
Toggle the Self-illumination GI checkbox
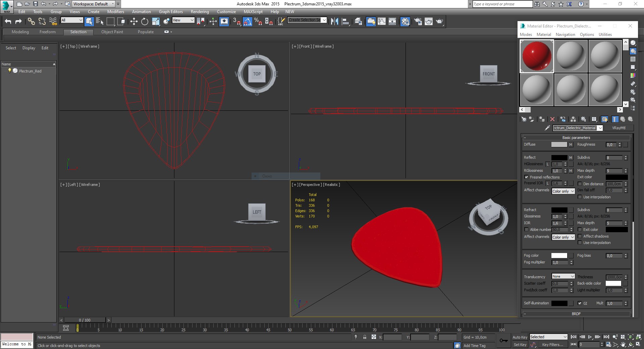pyautogui.click(x=580, y=303)
